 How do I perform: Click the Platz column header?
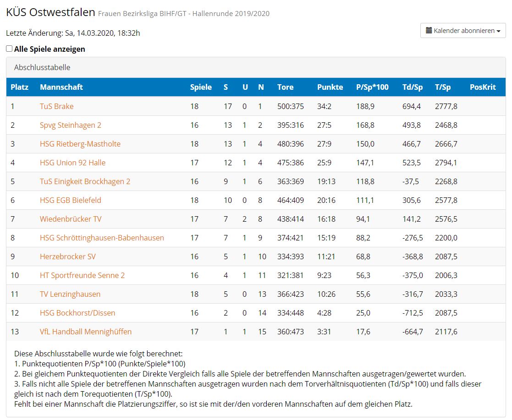(x=20, y=87)
